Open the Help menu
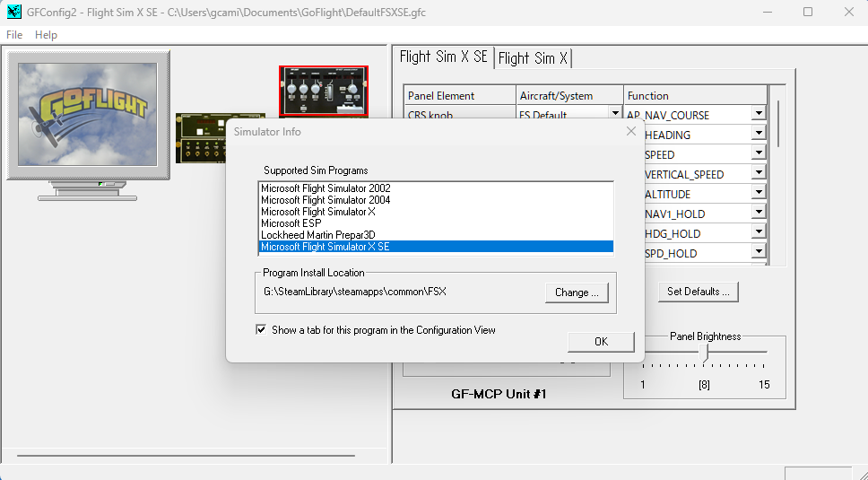Image resolution: width=868 pixels, height=480 pixels. click(x=46, y=35)
